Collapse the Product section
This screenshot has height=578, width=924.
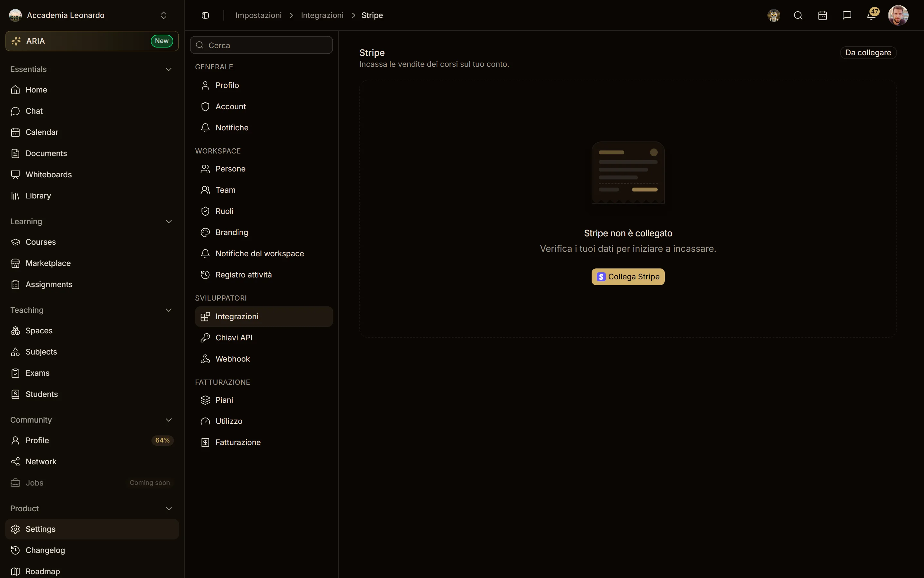coord(169,508)
